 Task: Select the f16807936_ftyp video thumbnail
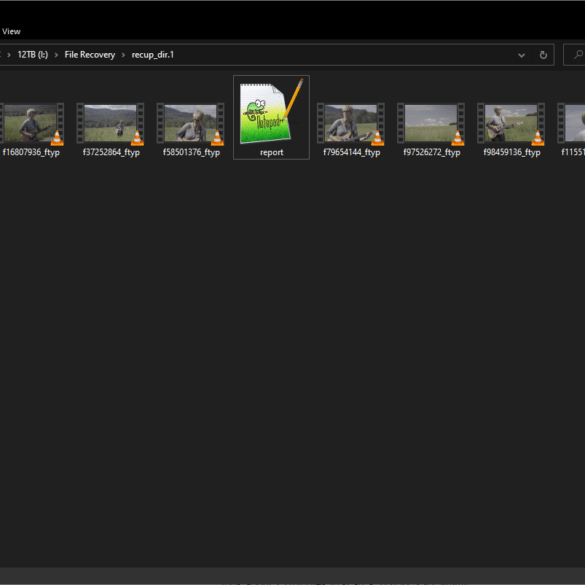tap(30, 123)
